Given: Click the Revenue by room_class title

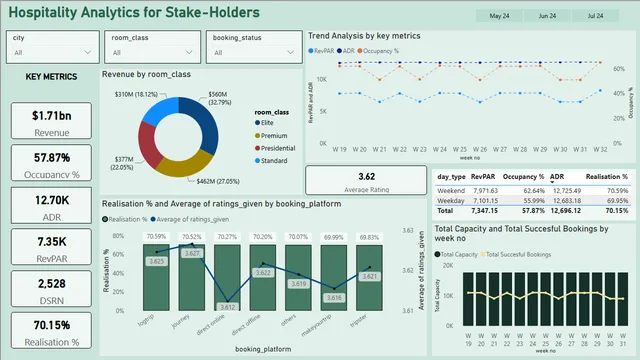Looking at the screenshot, I should pos(146,74).
